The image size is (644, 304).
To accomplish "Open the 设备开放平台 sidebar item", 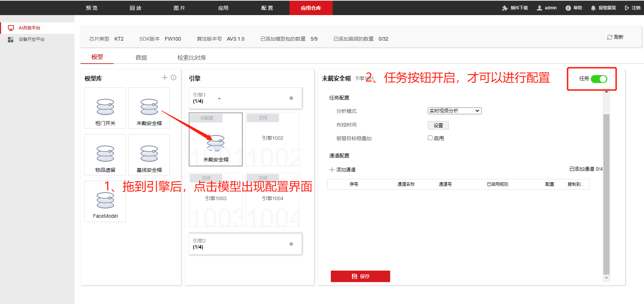I will (x=37, y=40).
